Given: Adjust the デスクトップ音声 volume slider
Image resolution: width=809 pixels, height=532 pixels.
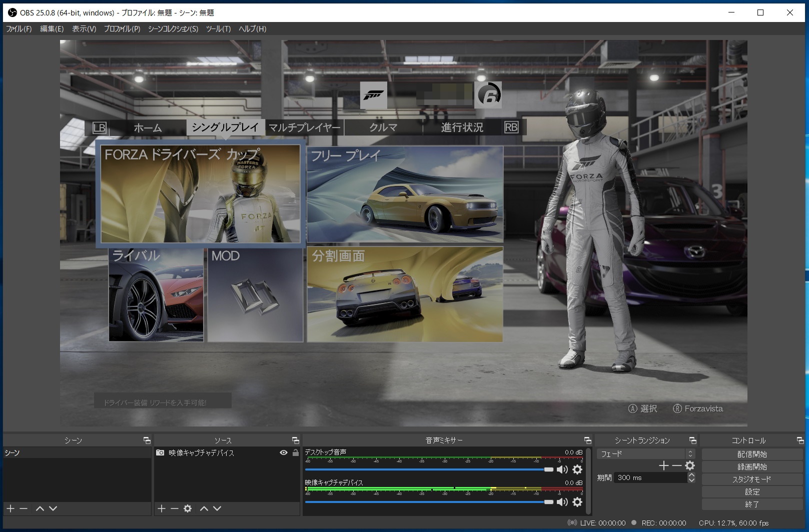Looking at the screenshot, I should (429, 469).
